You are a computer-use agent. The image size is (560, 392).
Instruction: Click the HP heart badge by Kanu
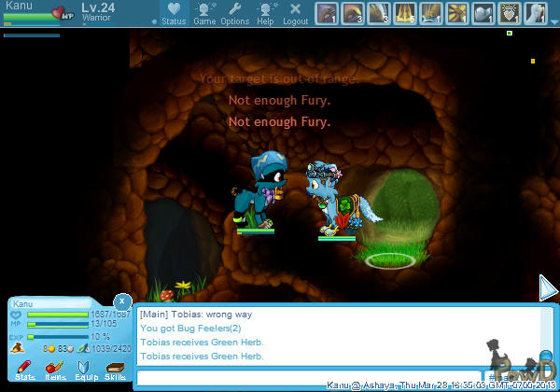point(63,13)
